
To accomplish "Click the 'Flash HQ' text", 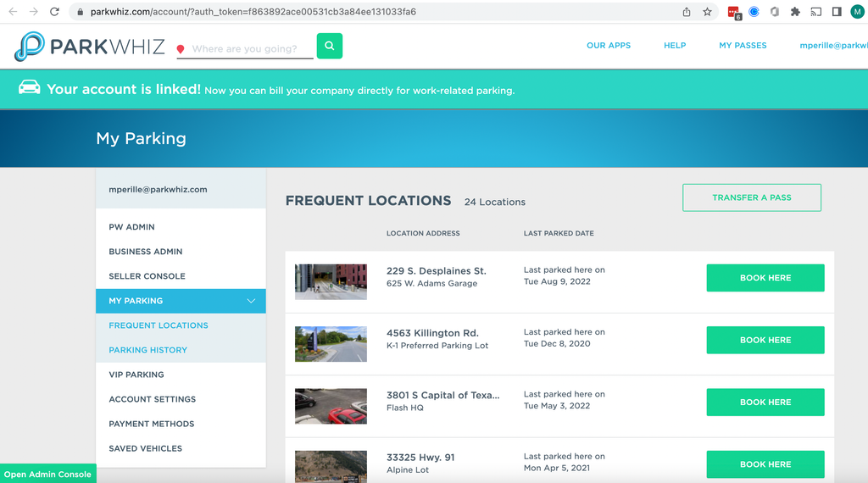I will pos(404,408).
